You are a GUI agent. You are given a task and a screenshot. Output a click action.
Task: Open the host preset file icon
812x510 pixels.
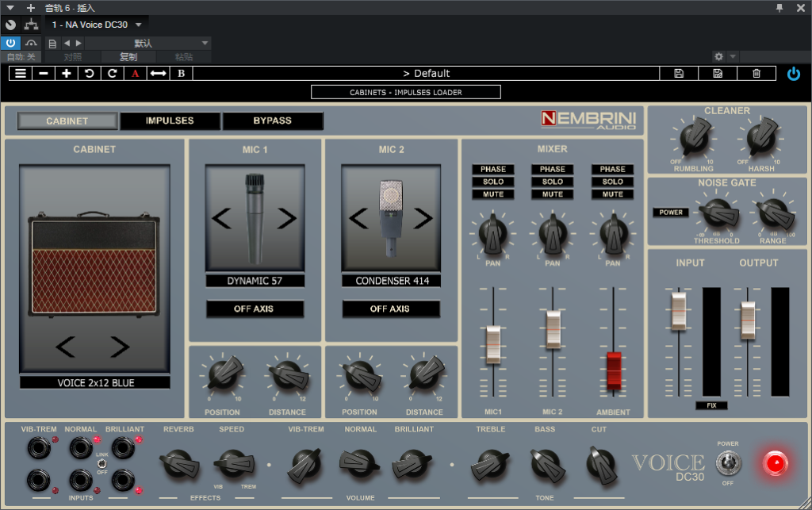tap(52, 44)
